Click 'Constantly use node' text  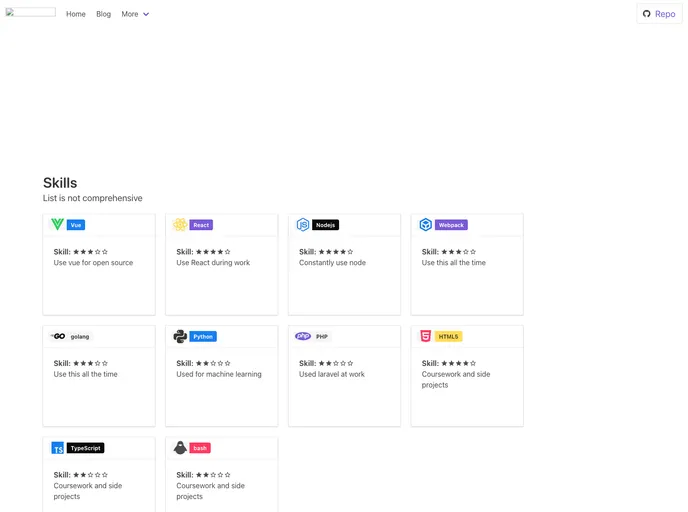tap(332, 263)
